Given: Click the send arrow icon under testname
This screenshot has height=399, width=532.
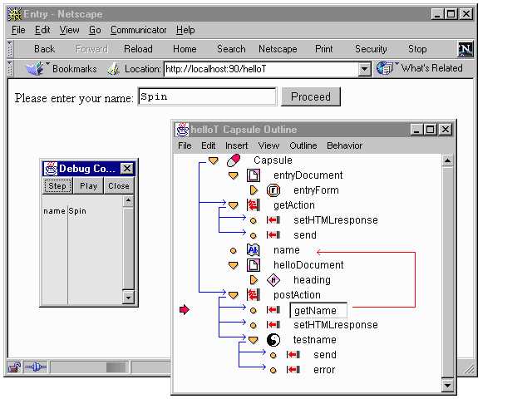Looking at the screenshot, I should pos(293,355).
